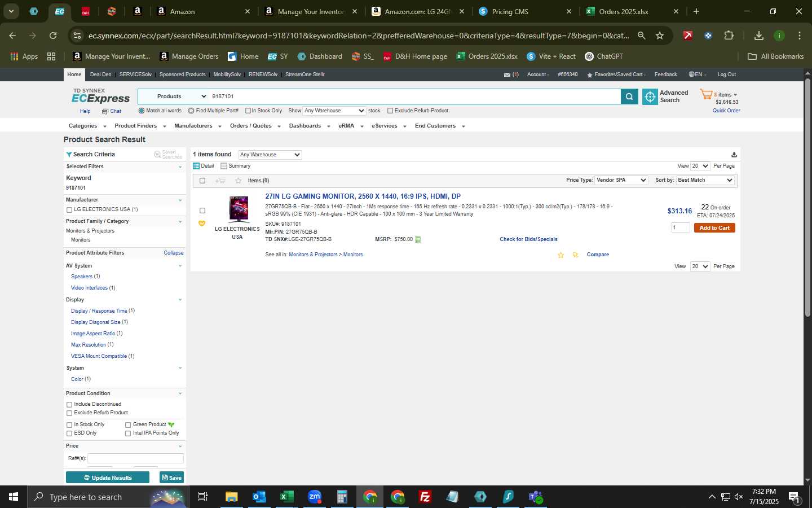Click the quantity input field showing 1
Screen dimensions: 812x508
(680, 227)
